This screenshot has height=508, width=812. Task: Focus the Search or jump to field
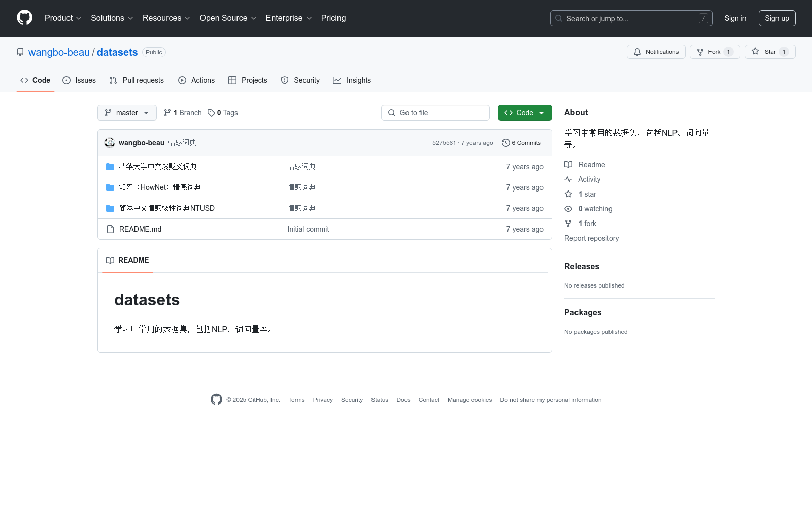631,18
